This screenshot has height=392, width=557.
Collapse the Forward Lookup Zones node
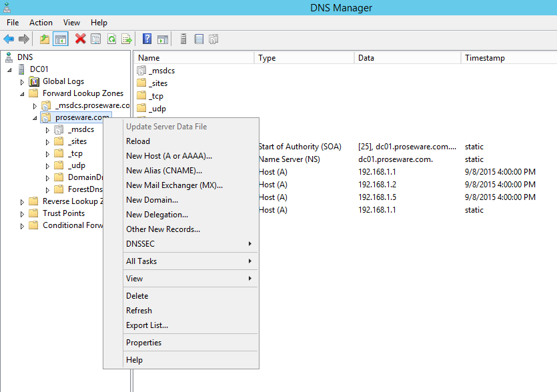click(x=23, y=94)
